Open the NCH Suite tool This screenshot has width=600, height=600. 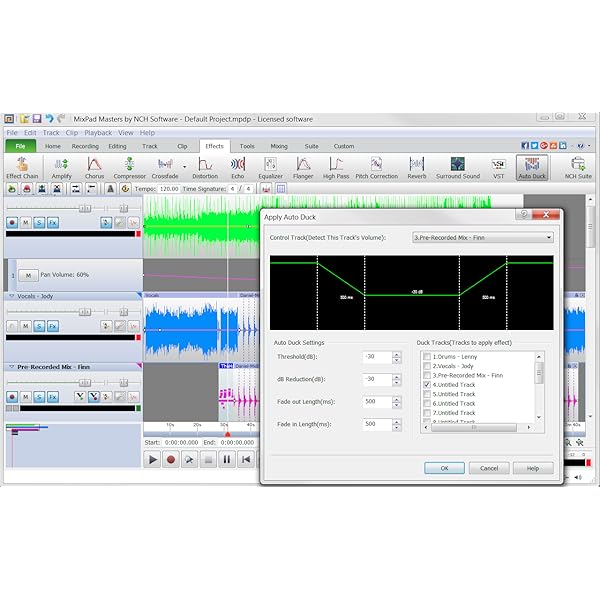(x=578, y=168)
